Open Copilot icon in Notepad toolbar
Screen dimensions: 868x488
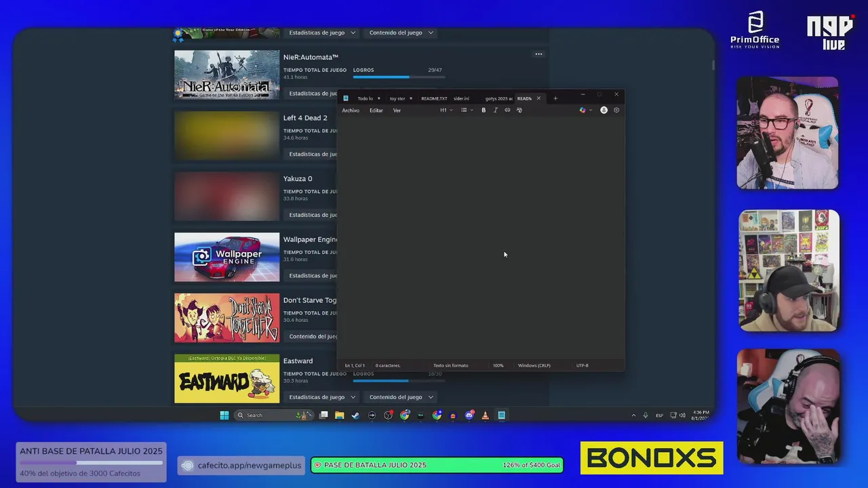(x=583, y=110)
